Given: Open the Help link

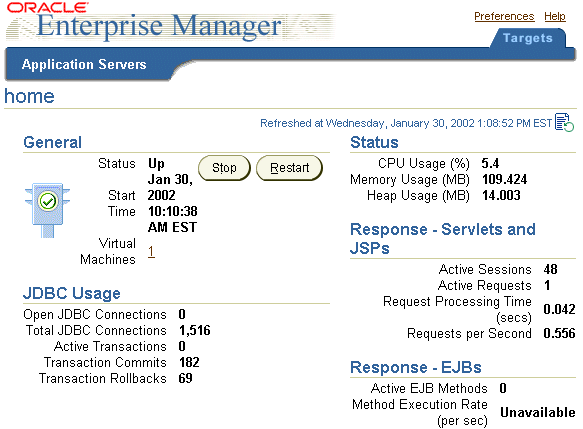Looking at the screenshot, I should [x=555, y=16].
